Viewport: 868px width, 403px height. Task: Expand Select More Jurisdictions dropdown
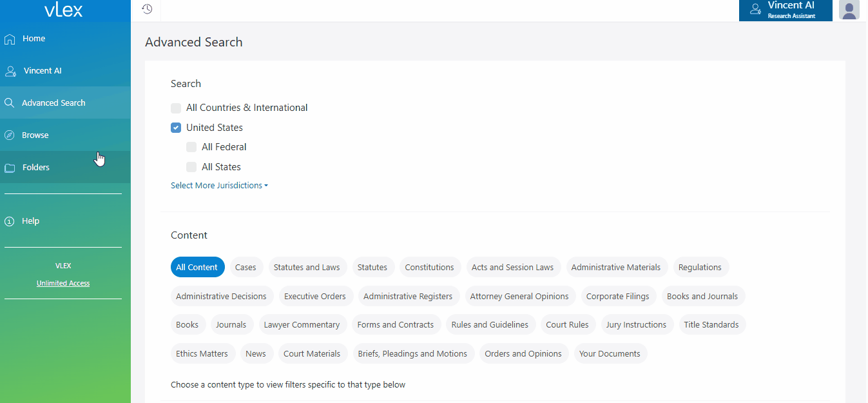(x=219, y=186)
